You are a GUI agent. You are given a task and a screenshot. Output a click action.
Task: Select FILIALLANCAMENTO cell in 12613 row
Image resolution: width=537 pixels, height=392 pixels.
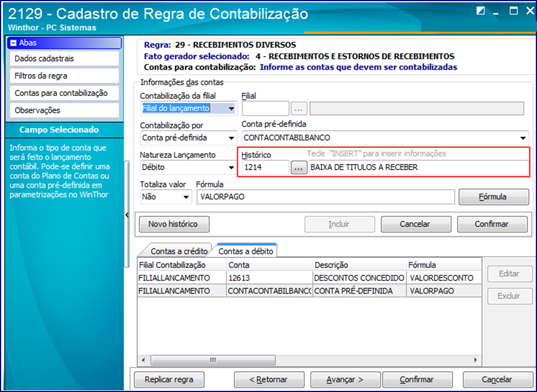click(182, 278)
